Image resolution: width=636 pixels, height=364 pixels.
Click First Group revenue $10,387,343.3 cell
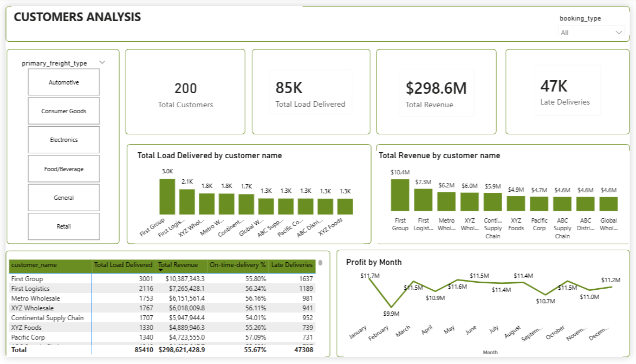coord(185,279)
